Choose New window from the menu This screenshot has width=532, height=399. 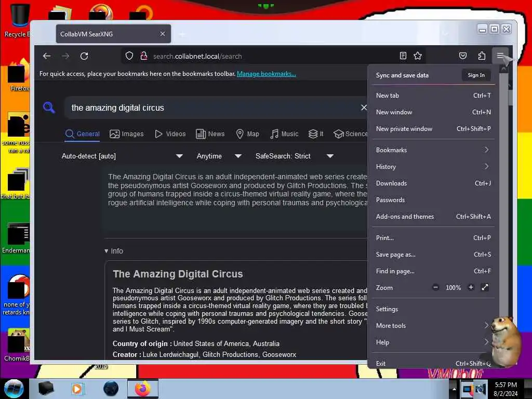point(433,112)
